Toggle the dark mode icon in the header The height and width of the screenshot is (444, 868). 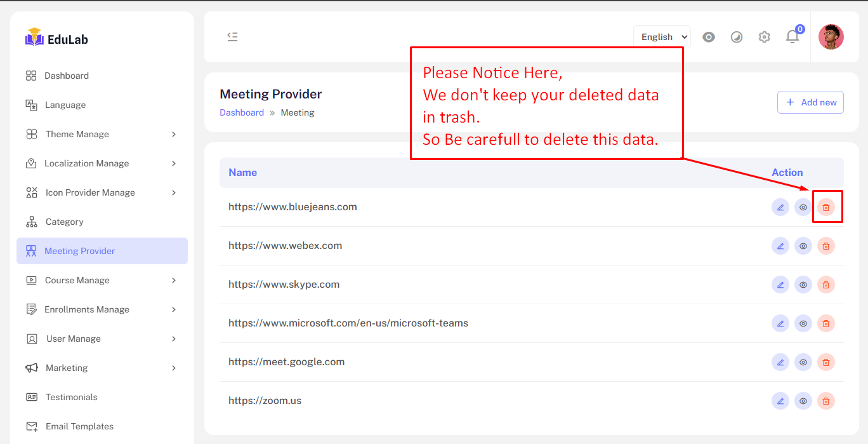[x=736, y=37]
